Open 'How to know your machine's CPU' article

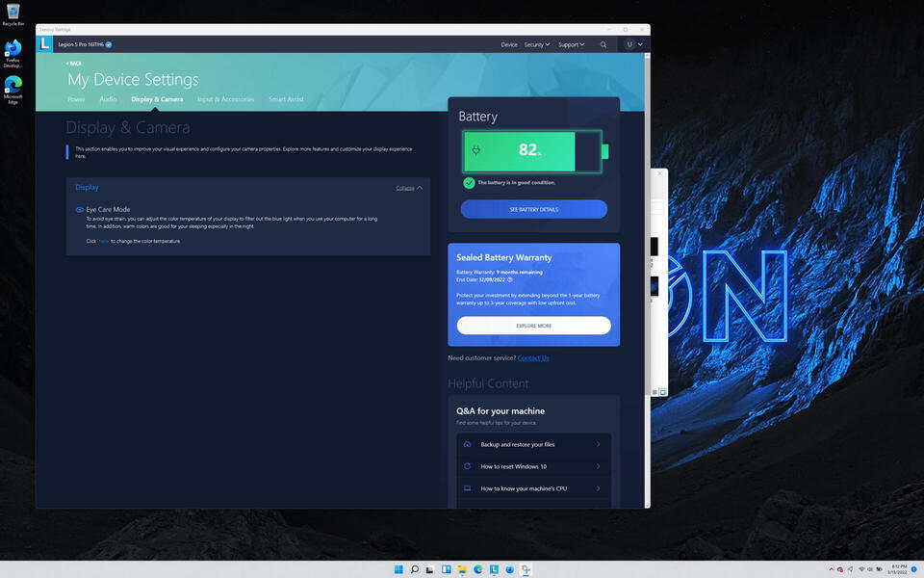pyautogui.click(x=533, y=488)
